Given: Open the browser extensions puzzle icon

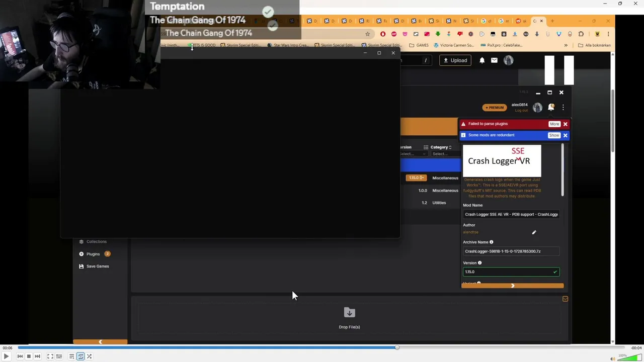Looking at the screenshot, I should pyautogui.click(x=581, y=34).
